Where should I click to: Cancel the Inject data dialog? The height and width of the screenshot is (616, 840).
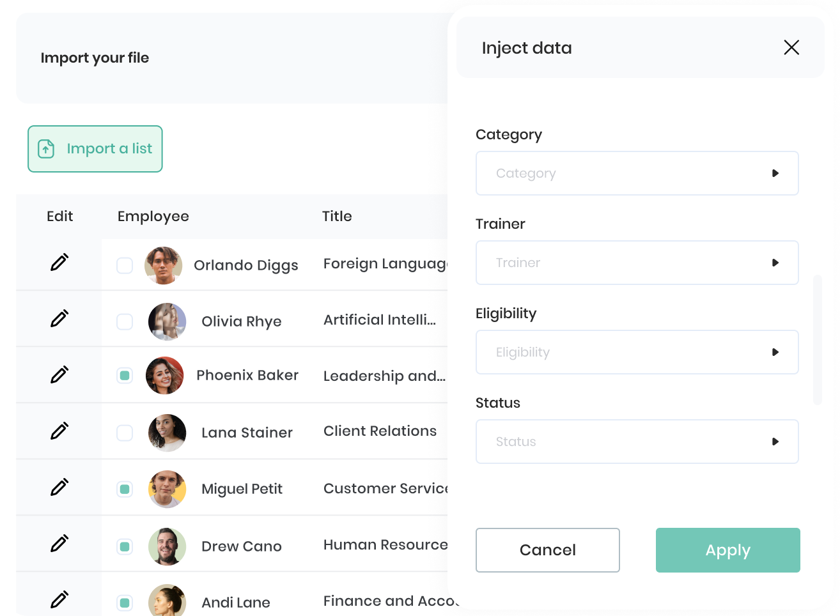(548, 550)
